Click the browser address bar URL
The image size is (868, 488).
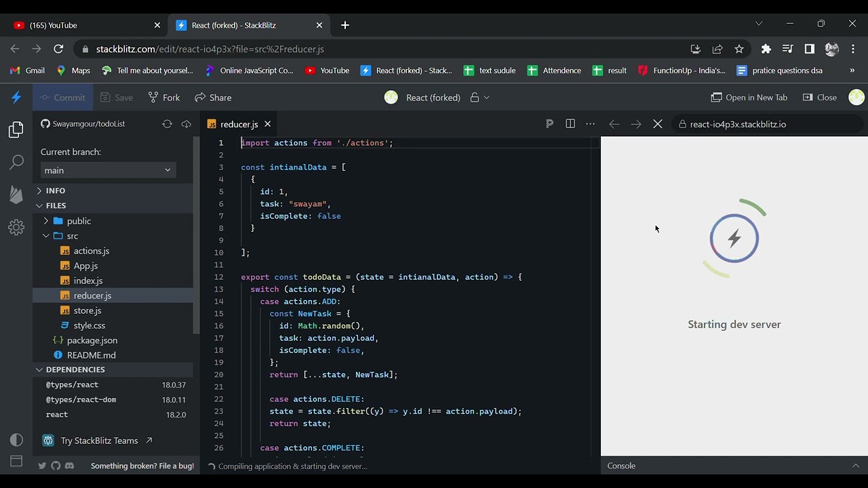(x=210, y=49)
